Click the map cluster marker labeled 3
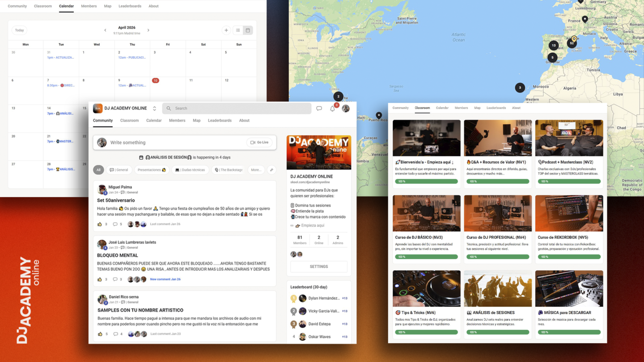The height and width of the screenshot is (362, 644). 520,88
